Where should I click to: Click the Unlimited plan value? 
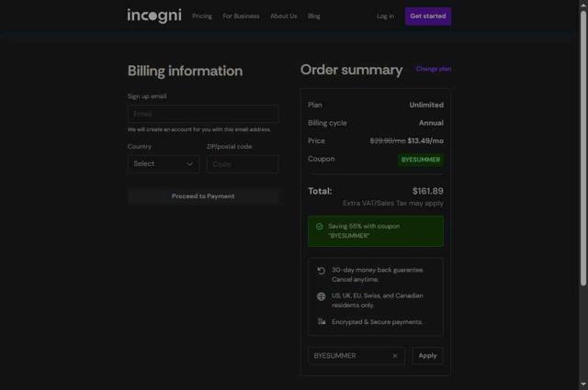coord(426,105)
